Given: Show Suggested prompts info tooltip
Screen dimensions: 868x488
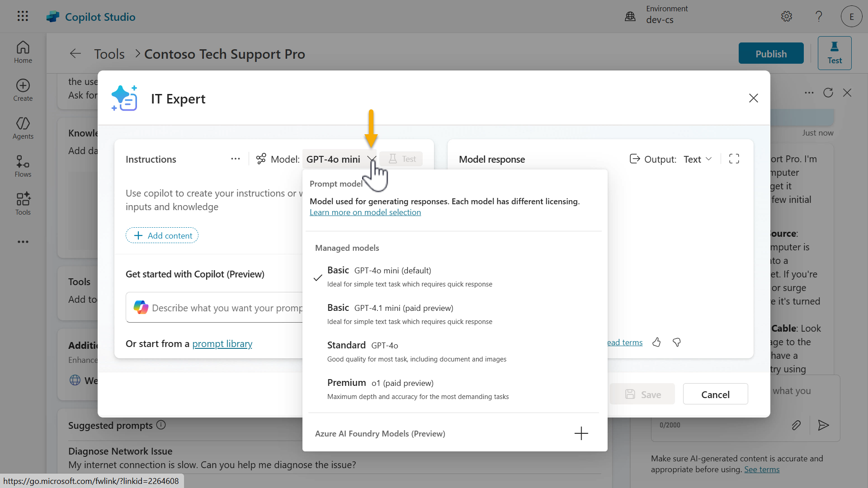Looking at the screenshot, I should click(x=161, y=425).
